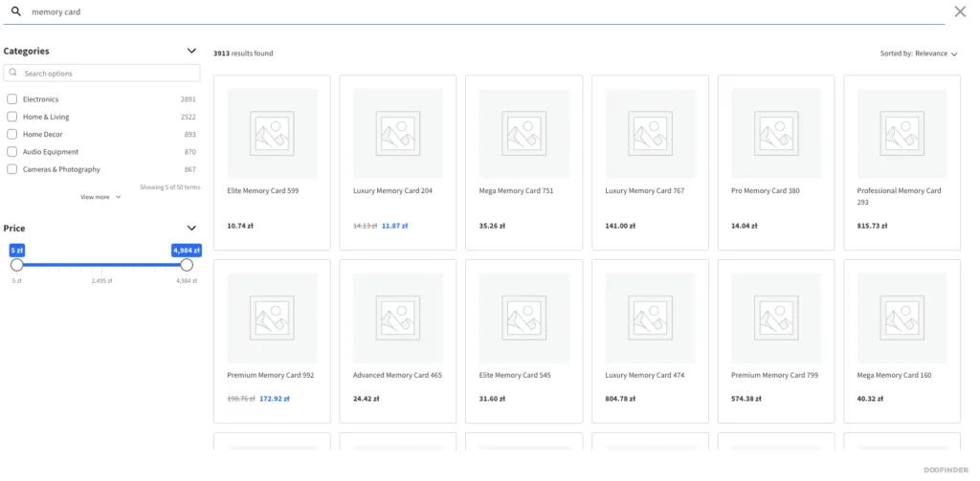The width and height of the screenshot is (980, 481).
Task: Click the magnifier icon in the category options search
Action: tap(13, 73)
